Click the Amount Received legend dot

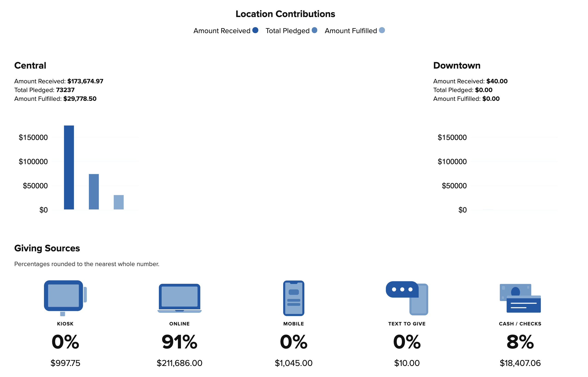point(255,30)
